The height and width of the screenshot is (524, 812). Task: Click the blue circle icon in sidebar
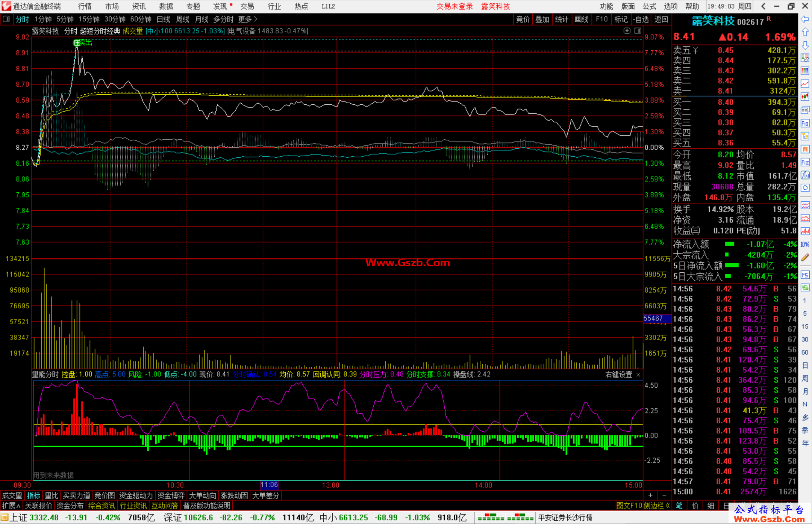click(805, 188)
